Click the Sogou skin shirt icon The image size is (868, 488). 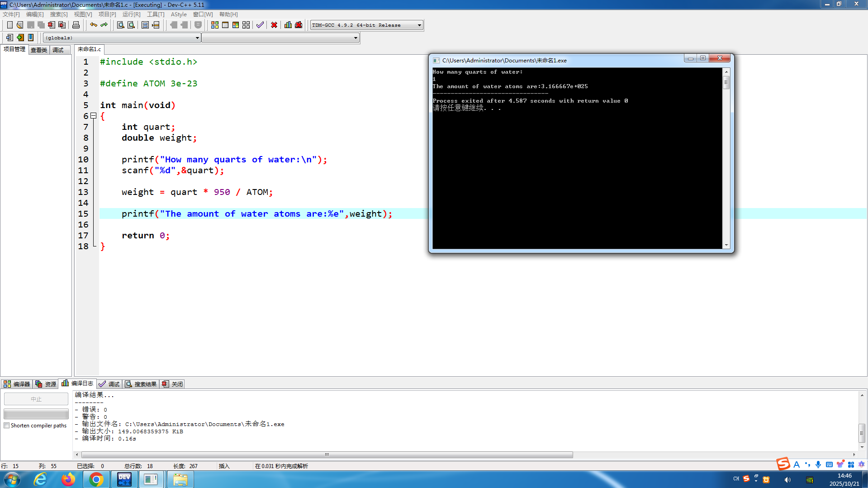(x=840, y=464)
